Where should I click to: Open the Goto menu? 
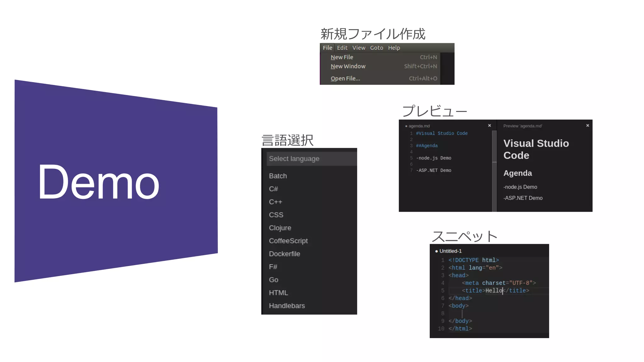tap(376, 48)
